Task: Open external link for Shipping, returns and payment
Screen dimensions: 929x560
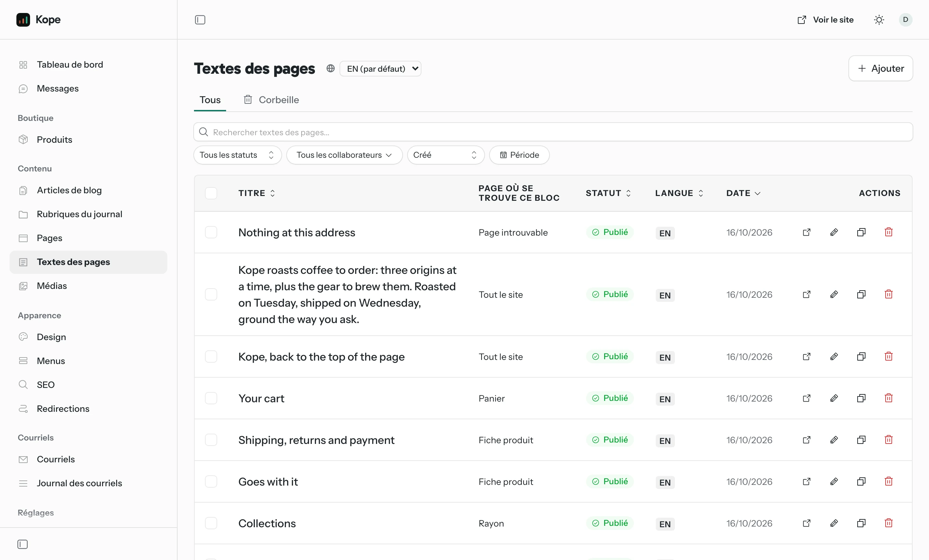Action: [806, 440]
